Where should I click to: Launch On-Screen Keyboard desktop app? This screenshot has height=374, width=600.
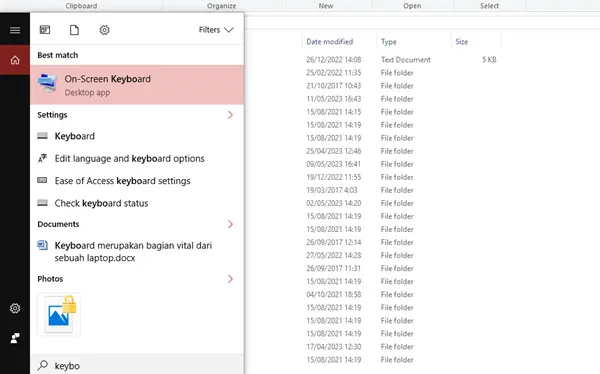coord(137,85)
